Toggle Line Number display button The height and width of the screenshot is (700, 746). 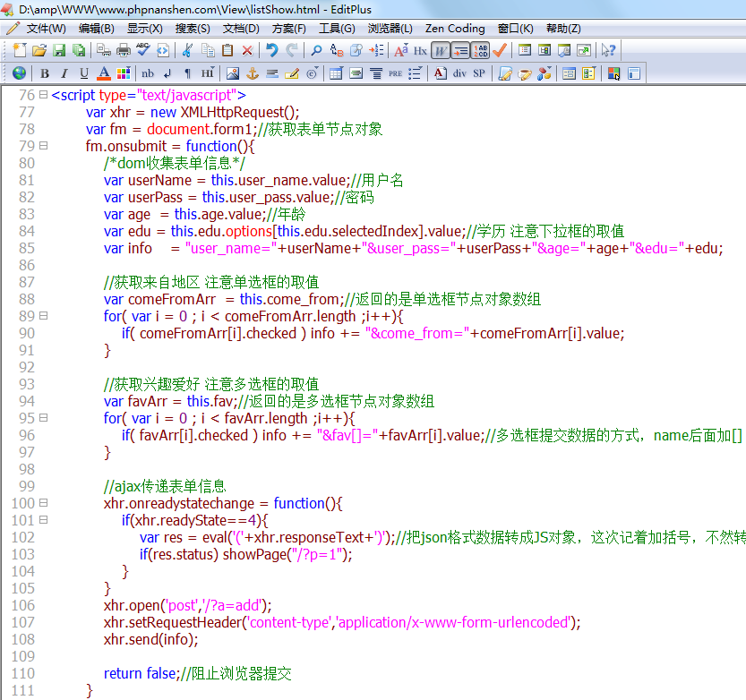click(480, 50)
